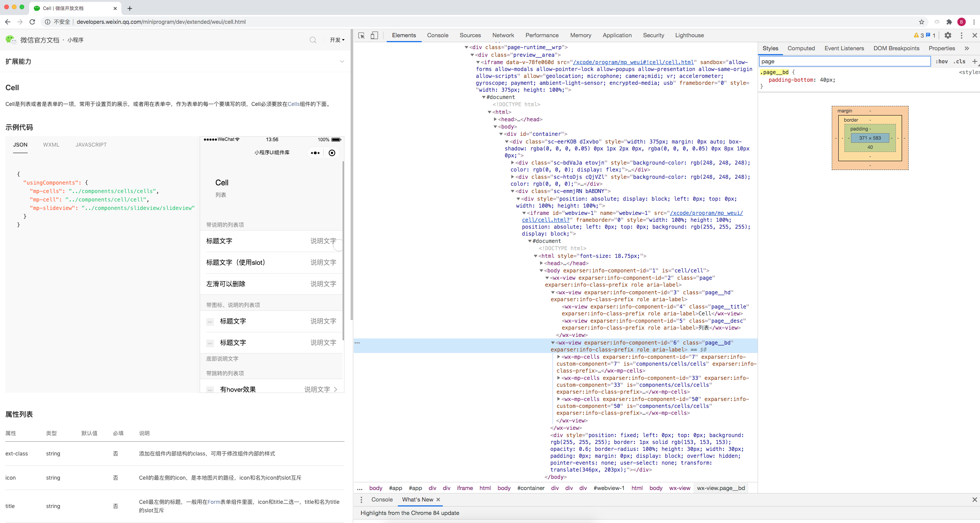This screenshot has height=523, width=980.
Task: Reload the current page
Action: 32,22
